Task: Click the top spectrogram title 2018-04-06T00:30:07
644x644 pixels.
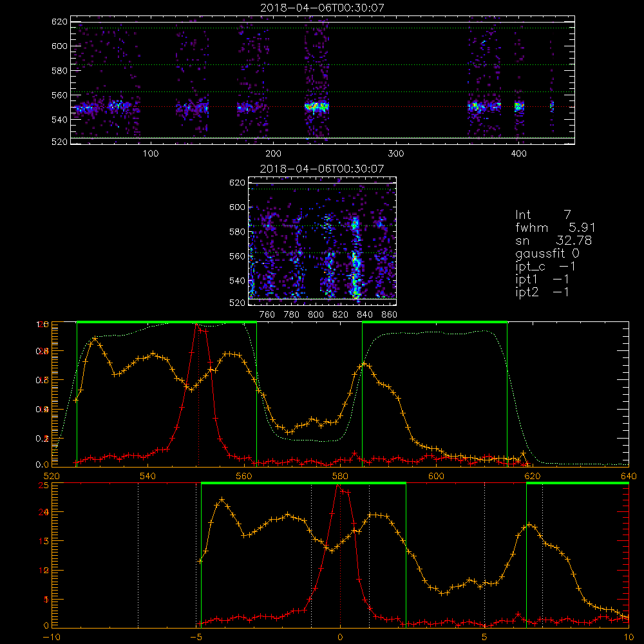Action: [x=322, y=7]
